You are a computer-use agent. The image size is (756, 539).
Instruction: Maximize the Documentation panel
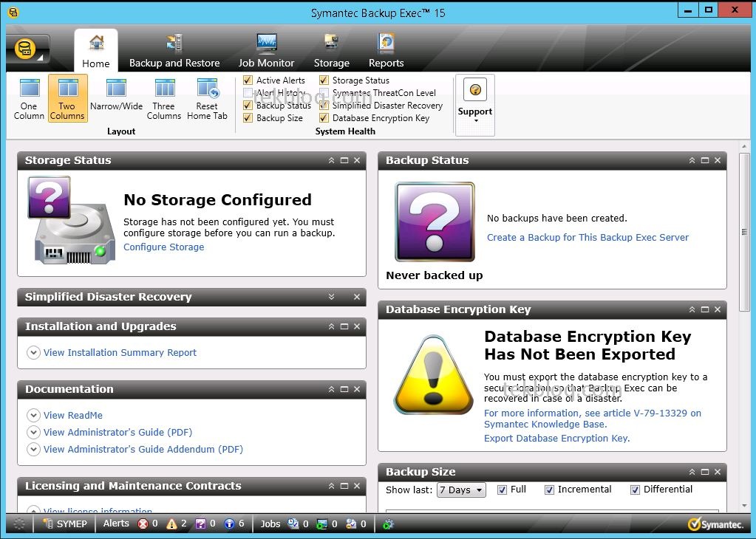[x=344, y=389]
